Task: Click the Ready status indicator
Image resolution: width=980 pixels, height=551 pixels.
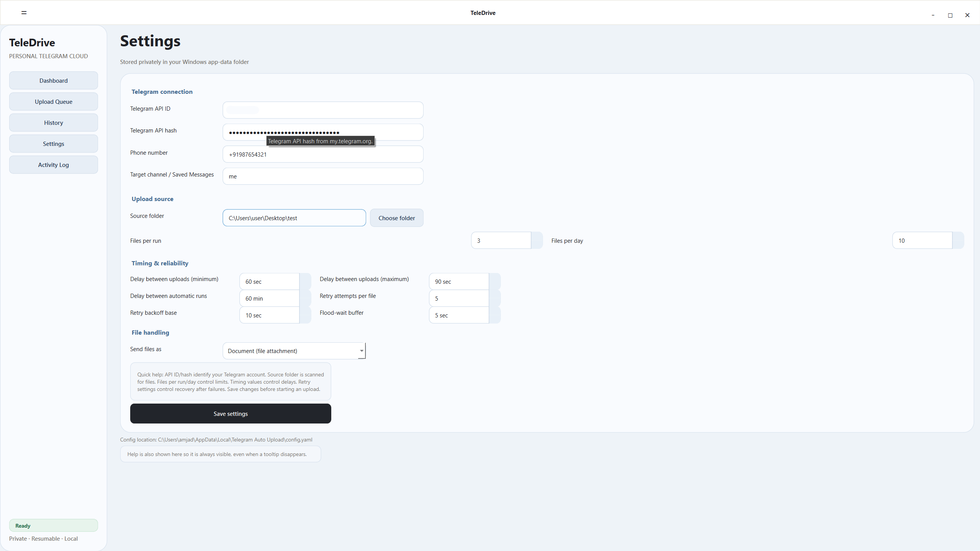Action: pos(54,525)
